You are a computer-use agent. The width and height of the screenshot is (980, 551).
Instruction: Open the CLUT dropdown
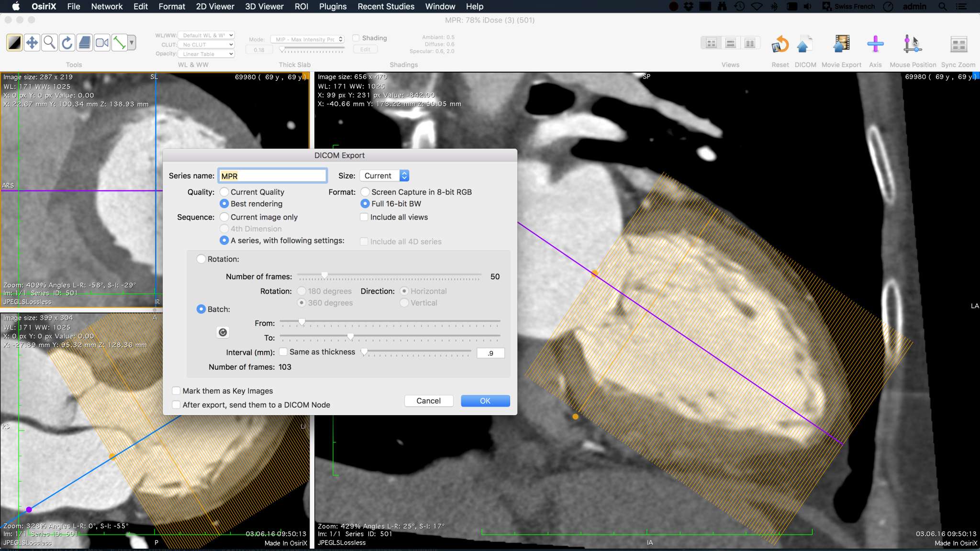click(206, 44)
